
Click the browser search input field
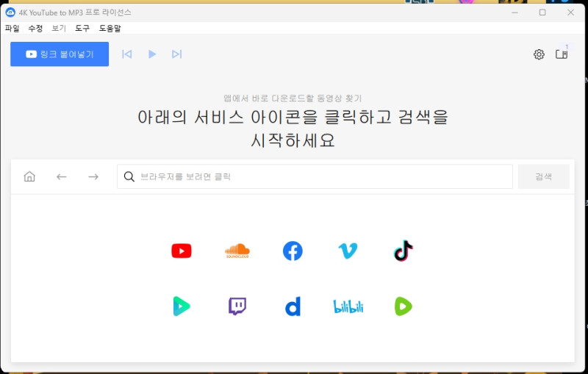pos(316,176)
